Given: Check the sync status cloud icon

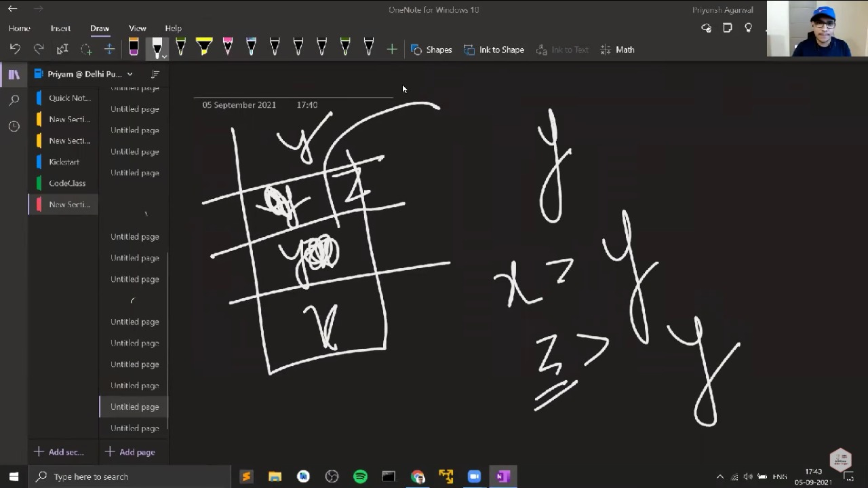Looking at the screenshot, I should (x=707, y=28).
